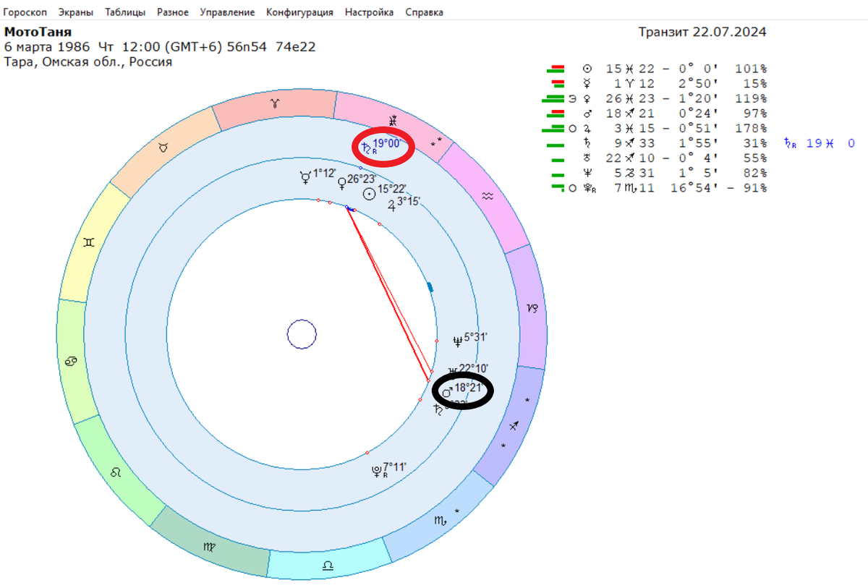Click the Neptune symbol in the planet table

pos(587,174)
